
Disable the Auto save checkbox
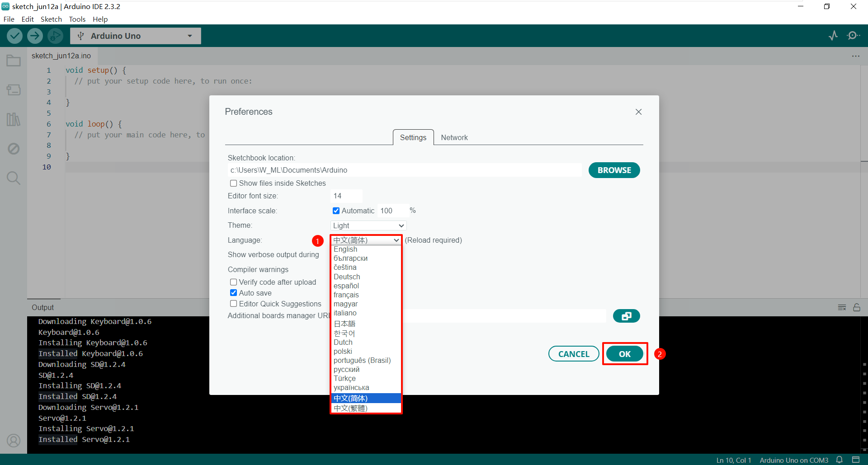233,293
